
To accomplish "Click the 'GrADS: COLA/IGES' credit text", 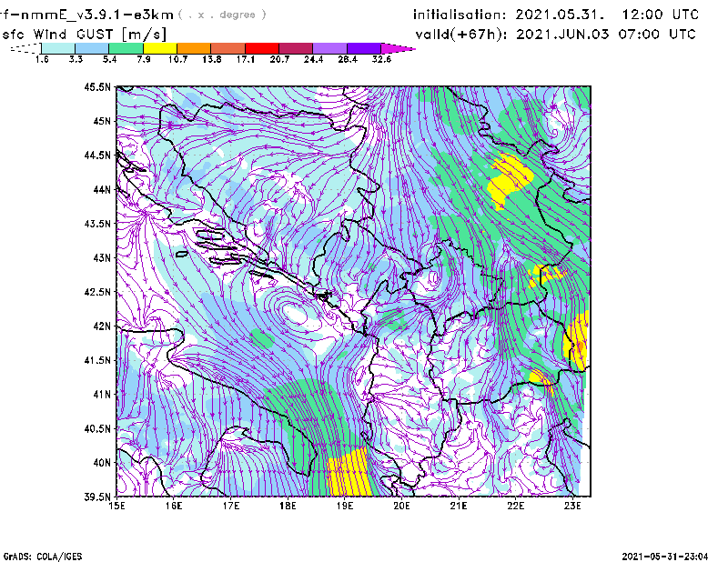I will [42, 557].
